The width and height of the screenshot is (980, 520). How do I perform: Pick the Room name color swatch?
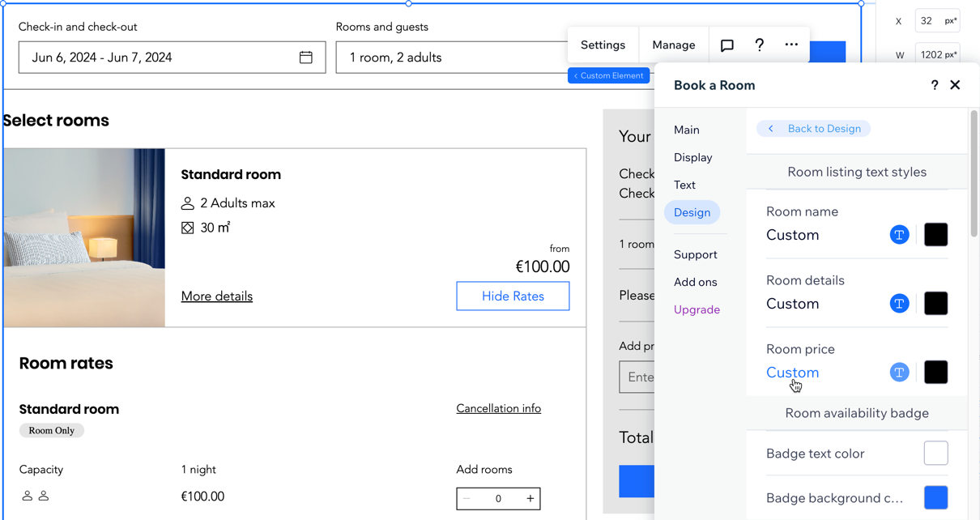click(x=936, y=235)
